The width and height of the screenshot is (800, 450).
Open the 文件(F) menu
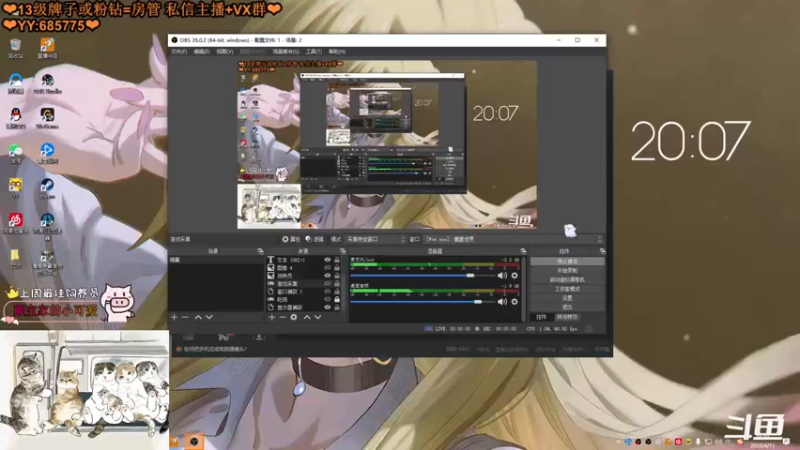click(179, 52)
